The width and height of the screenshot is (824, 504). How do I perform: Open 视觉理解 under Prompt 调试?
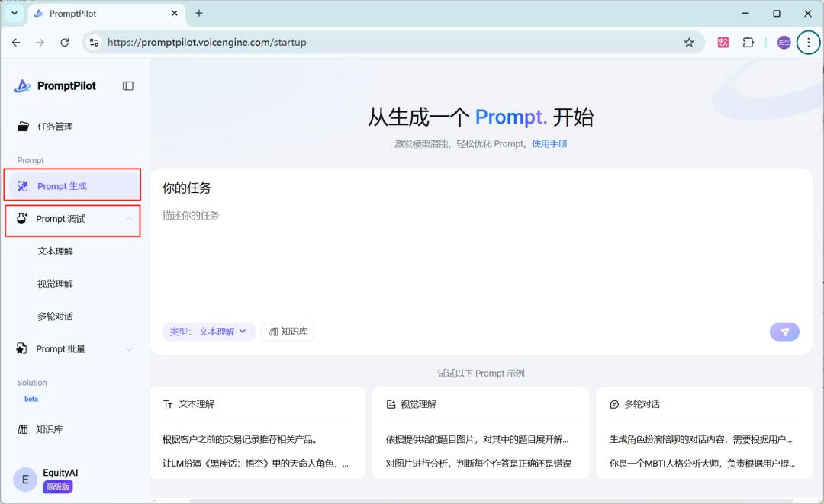click(x=55, y=284)
